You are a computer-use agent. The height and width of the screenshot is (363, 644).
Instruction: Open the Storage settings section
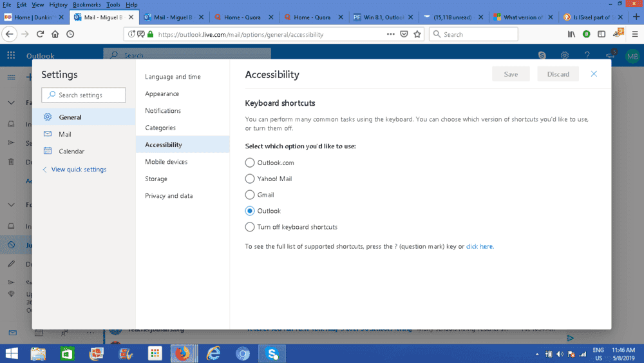pos(156,179)
